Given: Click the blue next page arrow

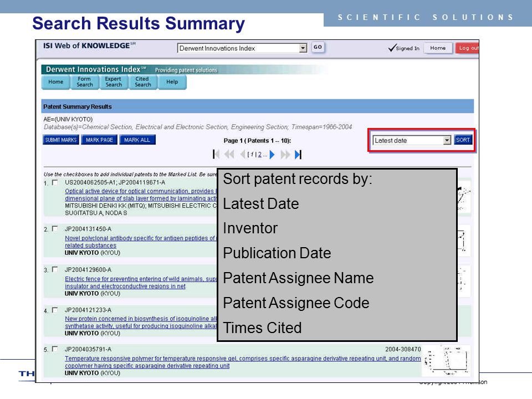Looking at the screenshot, I should pyautogui.click(x=272, y=155).
